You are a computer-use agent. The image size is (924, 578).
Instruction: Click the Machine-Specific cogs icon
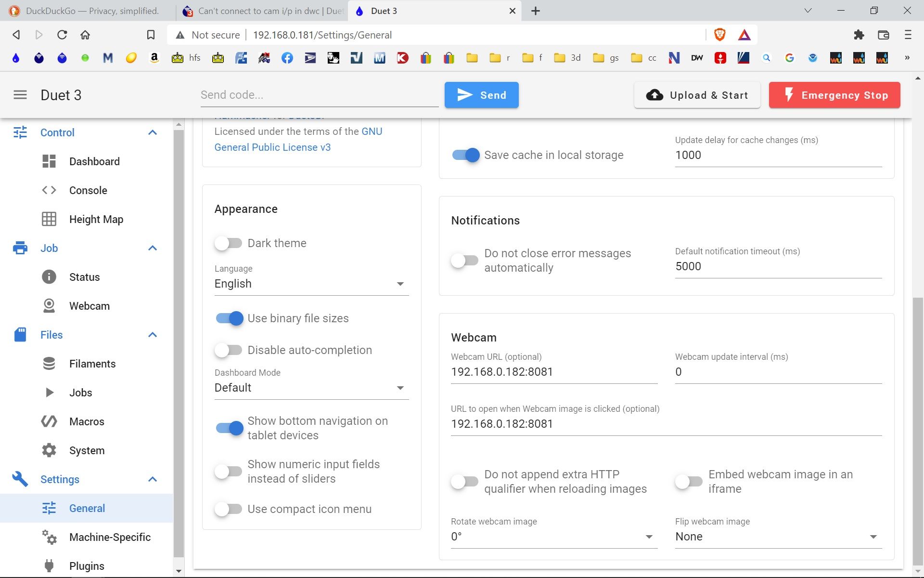49,537
